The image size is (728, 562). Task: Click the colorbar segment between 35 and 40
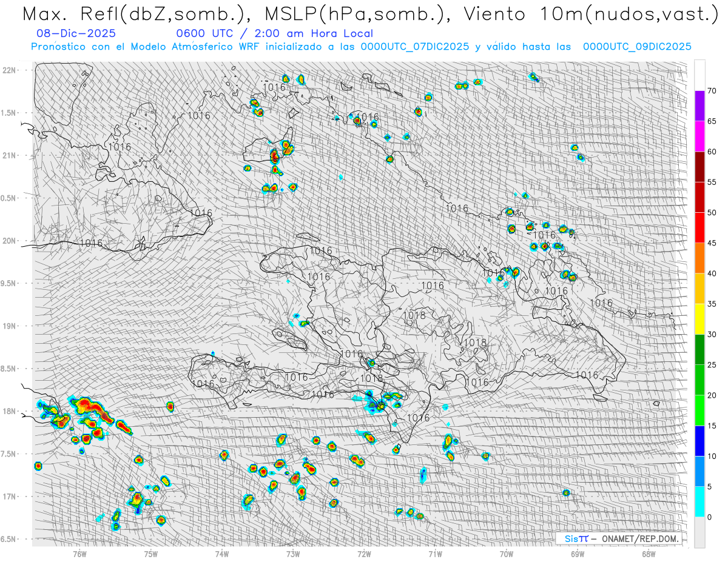(x=699, y=289)
